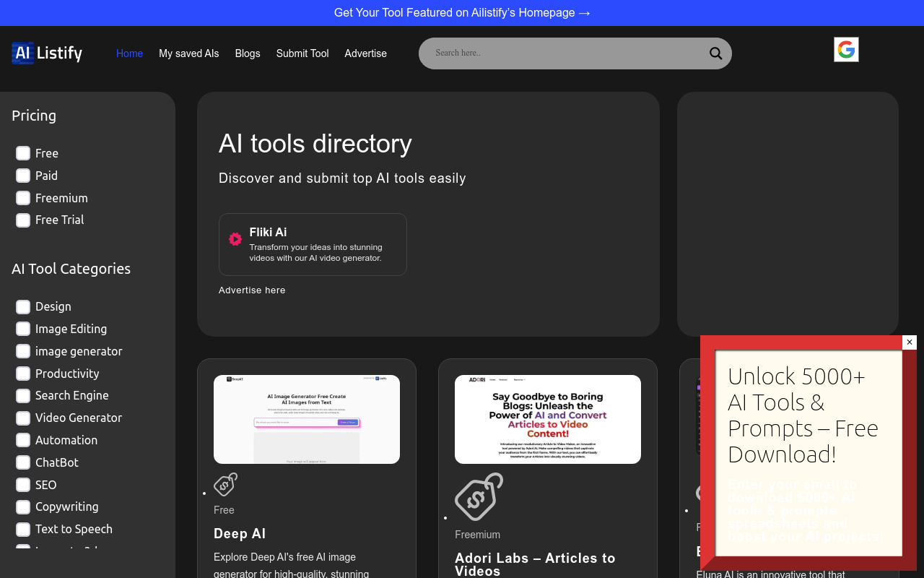The width and height of the screenshot is (924, 578).
Task: Open the Blogs menu item
Action: click(x=248, y=53)
